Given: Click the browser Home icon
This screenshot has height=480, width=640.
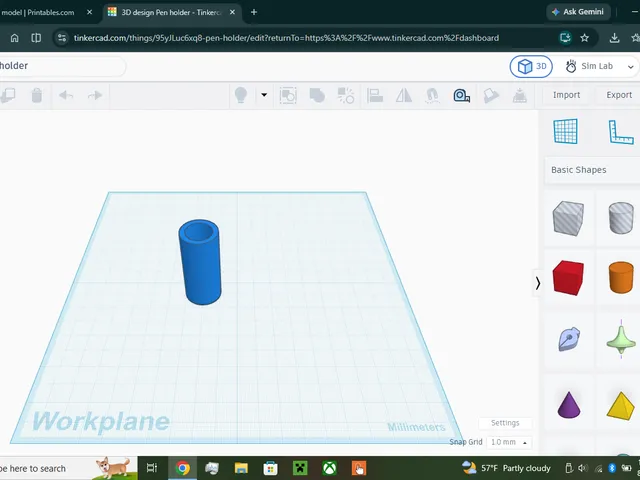Looking at the screenshot, I should (x=15, y=38).
